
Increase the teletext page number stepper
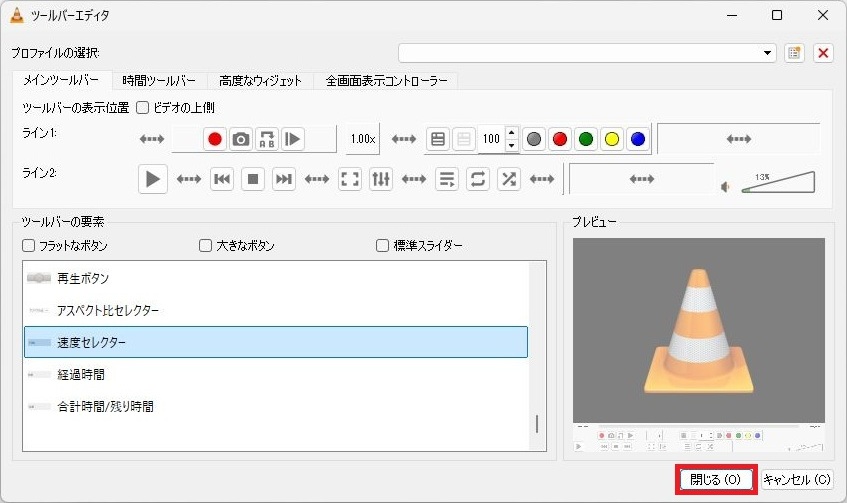click(512, 133)
